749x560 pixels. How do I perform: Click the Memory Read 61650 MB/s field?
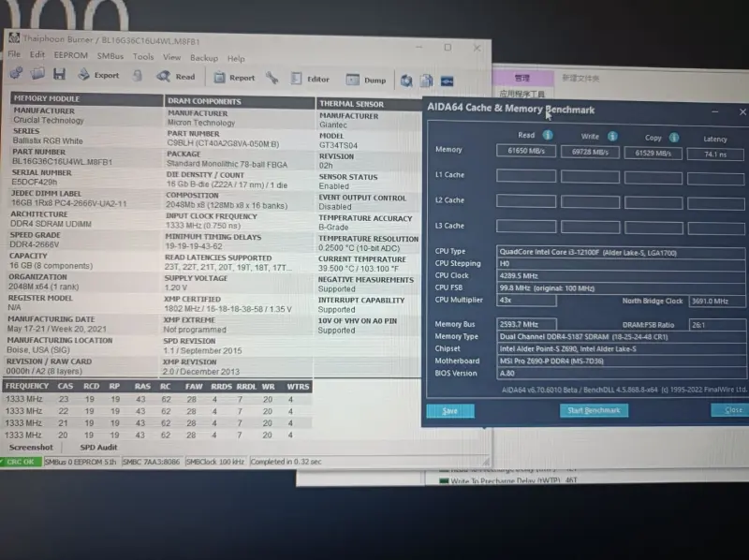tap(526, 151)
